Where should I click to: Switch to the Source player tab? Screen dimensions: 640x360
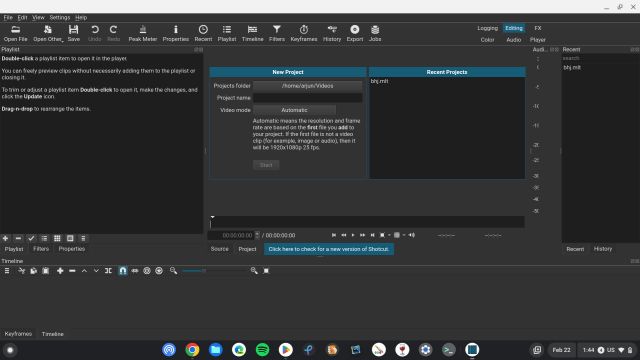pos(220,249)
